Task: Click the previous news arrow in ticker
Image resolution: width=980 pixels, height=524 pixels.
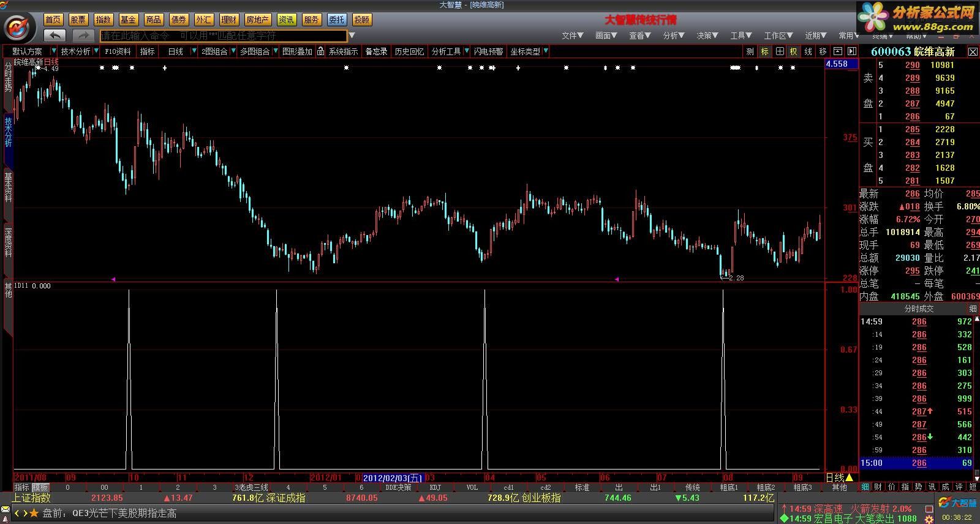Action: tap(17, 513)
